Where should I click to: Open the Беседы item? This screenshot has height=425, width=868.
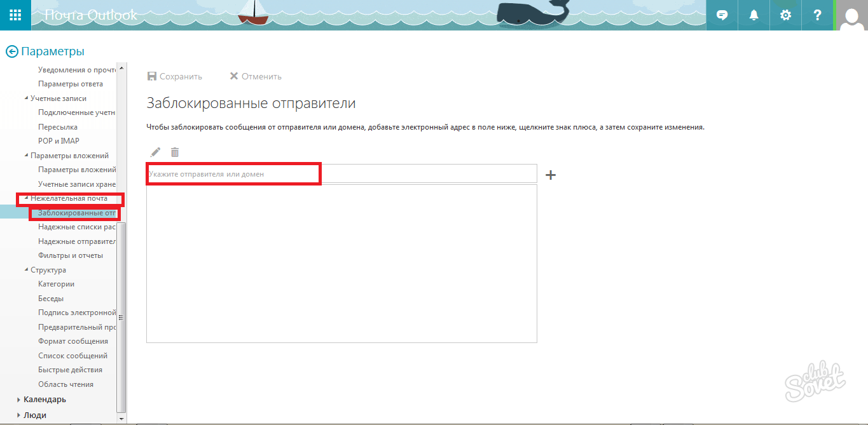[x=51, y=299]
